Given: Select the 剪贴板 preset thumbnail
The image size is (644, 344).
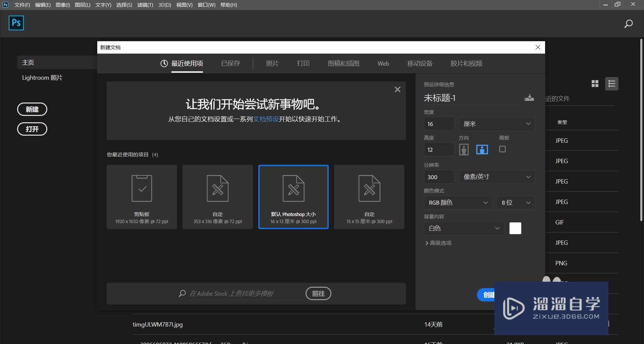Looking at the screenshot, I should pos(142,197).
